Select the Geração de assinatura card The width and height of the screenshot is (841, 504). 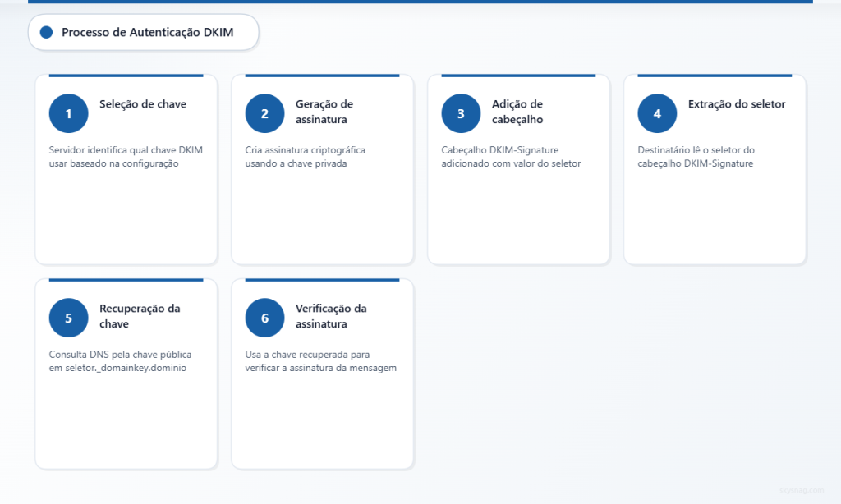click(x=322, y=168)
